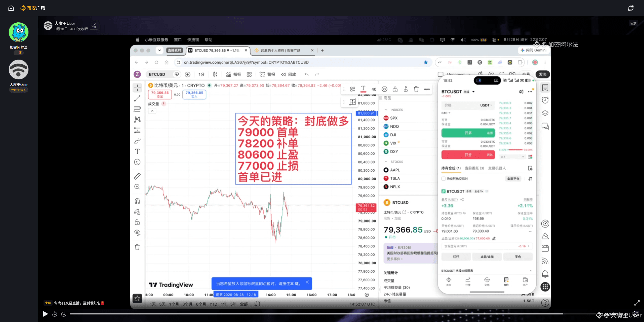The image size is (644, 322).
Task: Open the object tree layers panel
Action: pos(545,113)
